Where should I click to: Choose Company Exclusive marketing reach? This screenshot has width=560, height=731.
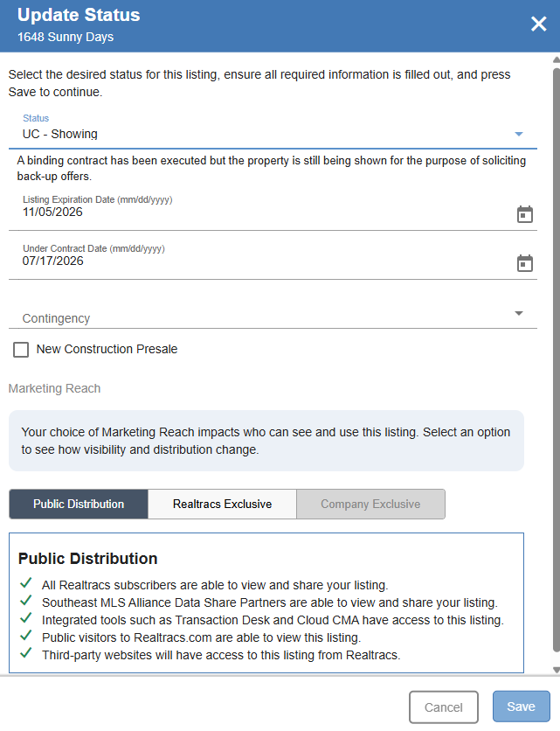click(x=370, y=504)
